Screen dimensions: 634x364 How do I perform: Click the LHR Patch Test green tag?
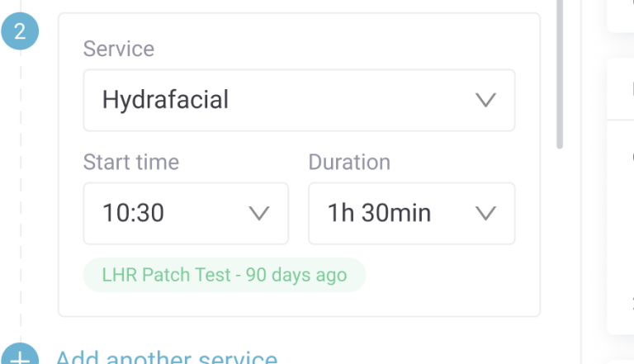click(224, 275)
